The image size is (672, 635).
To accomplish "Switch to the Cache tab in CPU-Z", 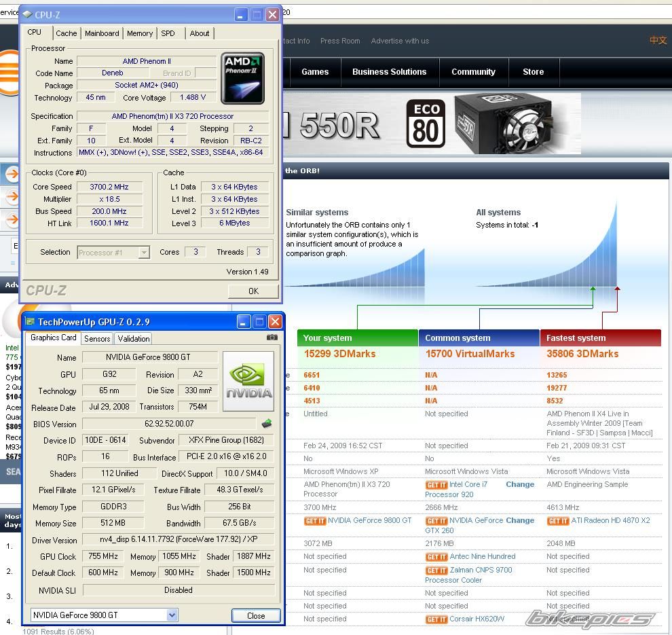I will click(67, 33).
